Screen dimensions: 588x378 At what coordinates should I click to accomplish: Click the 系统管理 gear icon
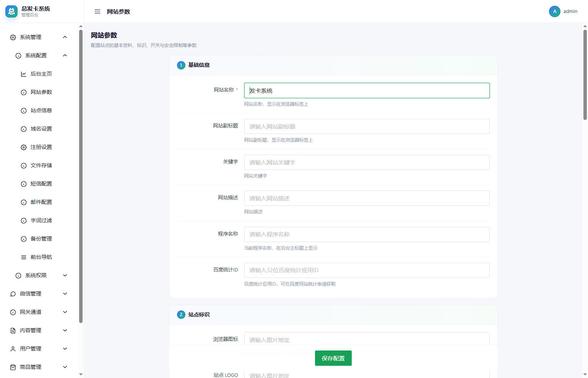pos(13,37)
